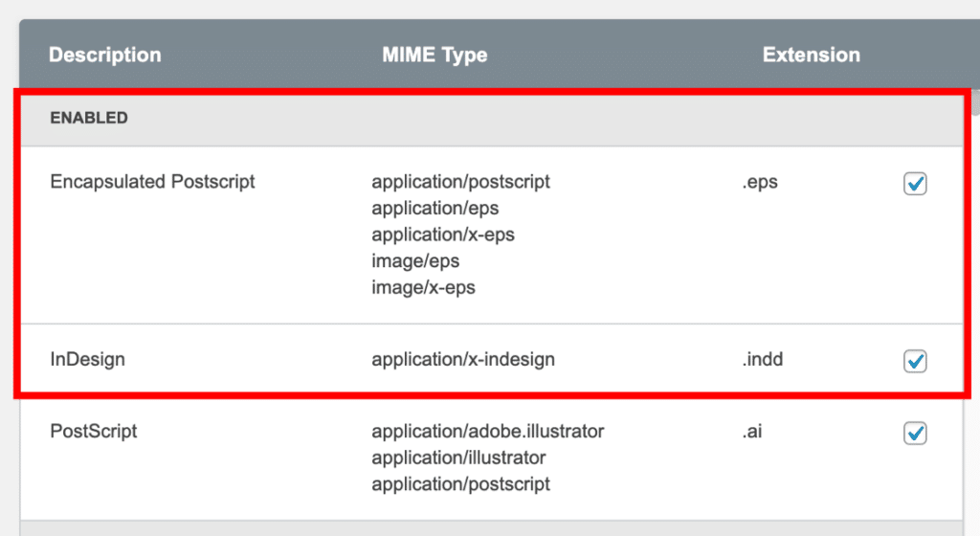The image size is (980, 536).
Task: Uncheck the Encapsulated Postscript .eps checkbox
Action: [915, 184]
